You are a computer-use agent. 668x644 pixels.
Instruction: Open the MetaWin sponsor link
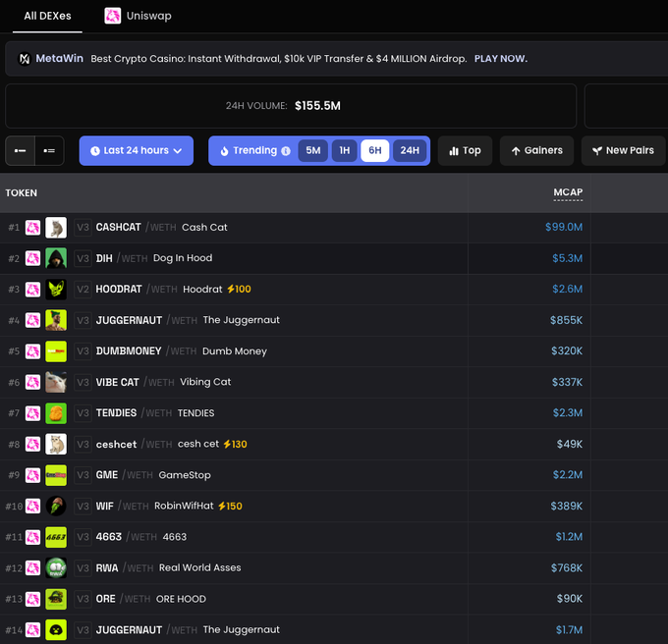[59, 58]
